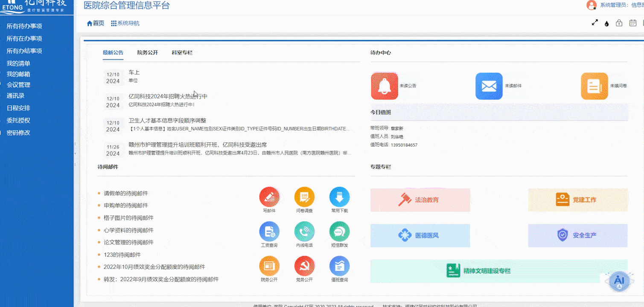The image size is (644, 307).
Task: Toggle fullscreen with the expand arrows icon
Action: coord(594,23)
